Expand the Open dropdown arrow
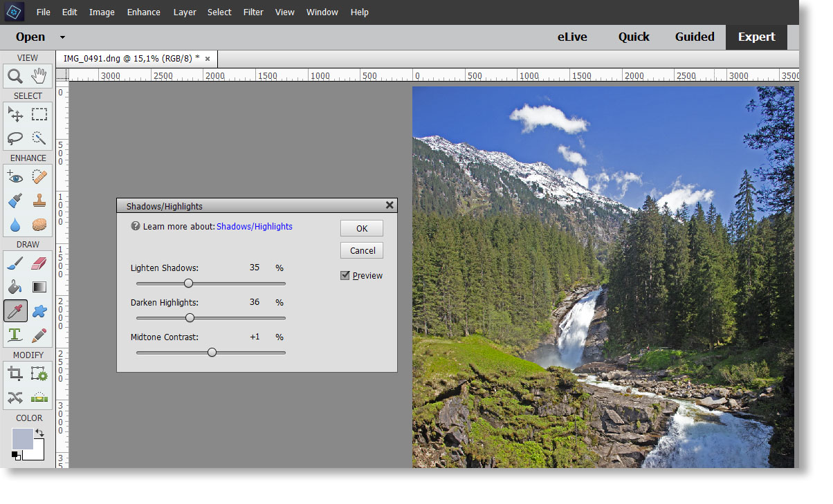This screenshot has width=833, height=504. 62,37
